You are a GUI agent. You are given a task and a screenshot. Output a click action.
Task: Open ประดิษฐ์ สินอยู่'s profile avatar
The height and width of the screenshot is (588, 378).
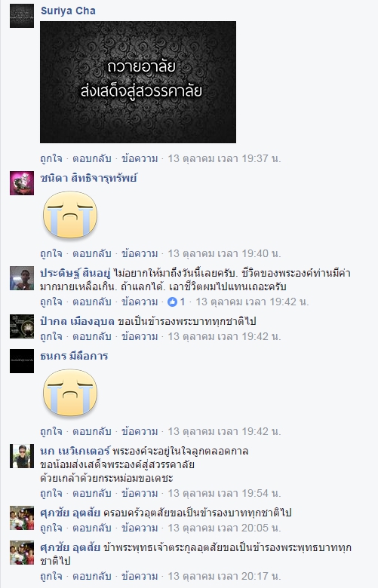[22, 278]
